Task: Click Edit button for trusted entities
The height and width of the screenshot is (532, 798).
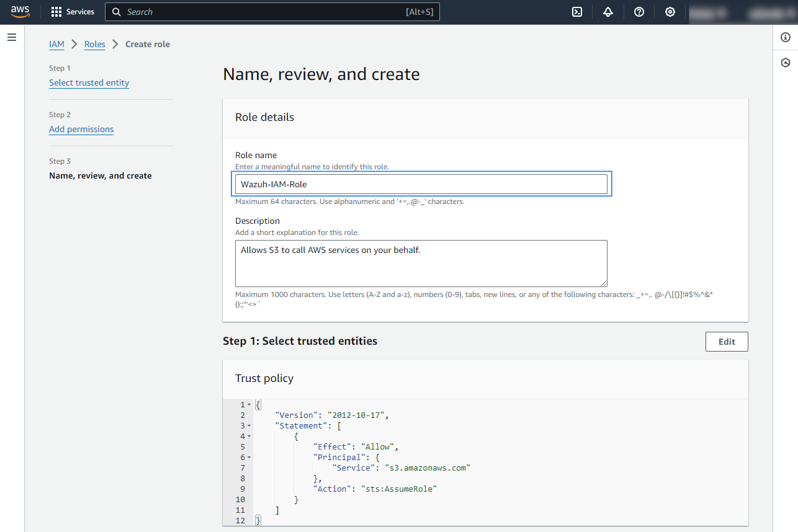Action: point(727,342)
